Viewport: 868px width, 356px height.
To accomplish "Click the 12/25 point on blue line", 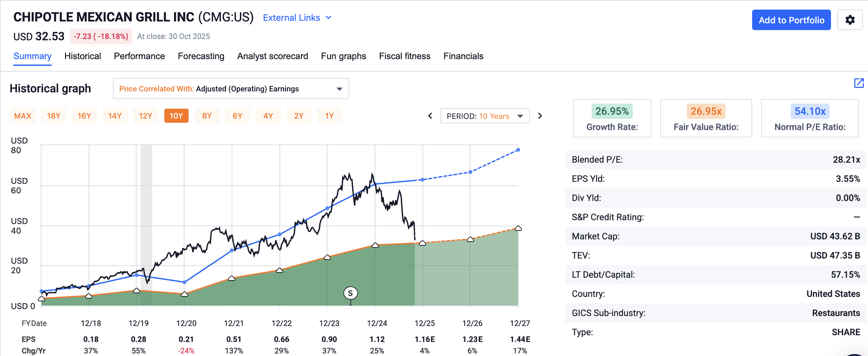I will [423, 180].
